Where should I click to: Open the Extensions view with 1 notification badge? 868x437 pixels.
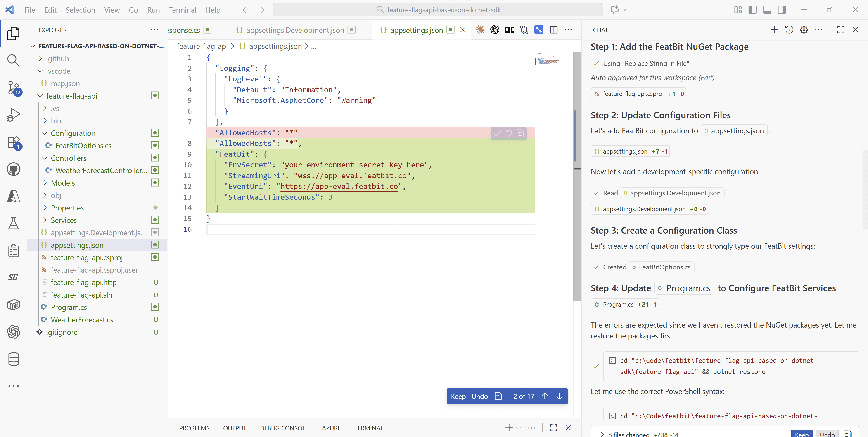tap(14, 143)
